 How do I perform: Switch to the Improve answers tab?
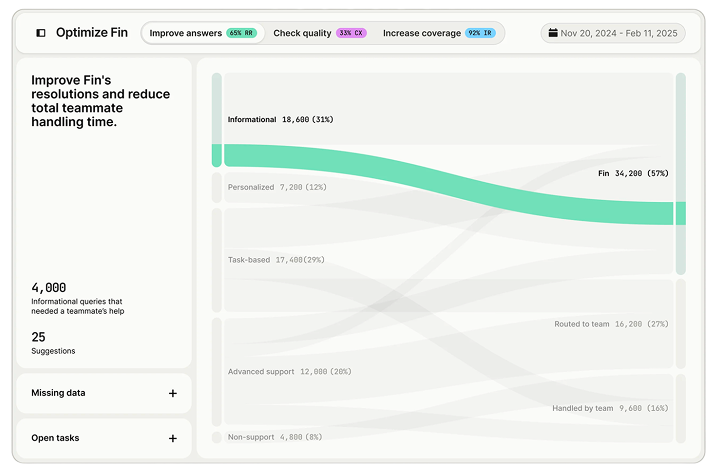coord(203,33)
